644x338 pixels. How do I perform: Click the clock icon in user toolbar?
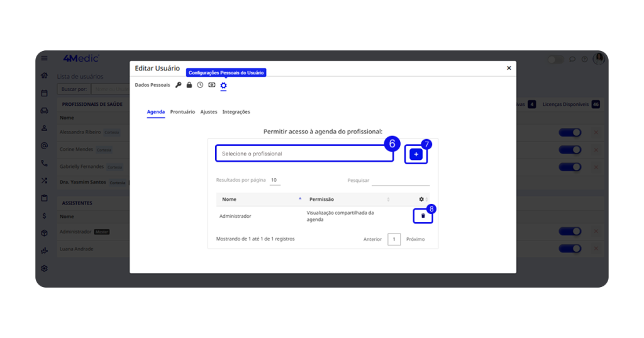(x=200, y=85)
